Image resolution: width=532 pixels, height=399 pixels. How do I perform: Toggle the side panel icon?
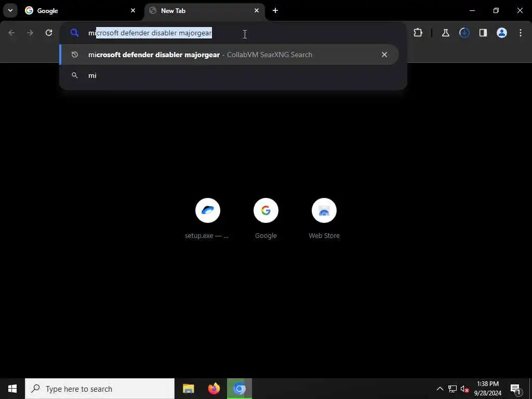point(483,33)
